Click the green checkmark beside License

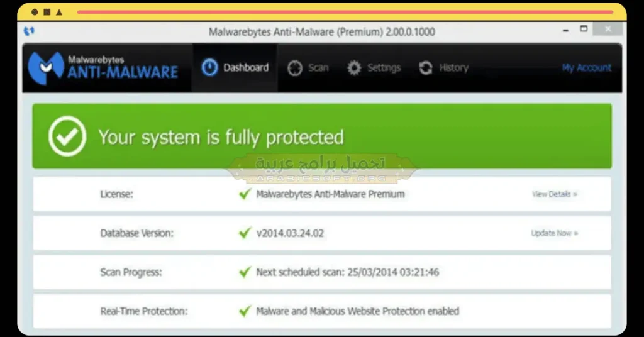pos(245,193)
